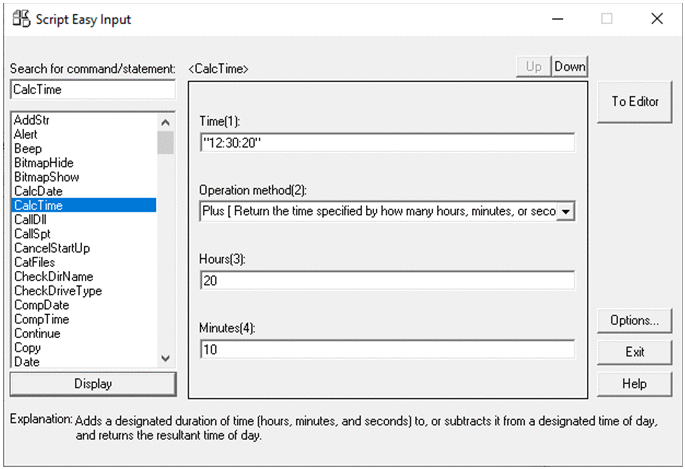Click the command search box
This screenshot has width=685, height=469.
pos(92,90)
